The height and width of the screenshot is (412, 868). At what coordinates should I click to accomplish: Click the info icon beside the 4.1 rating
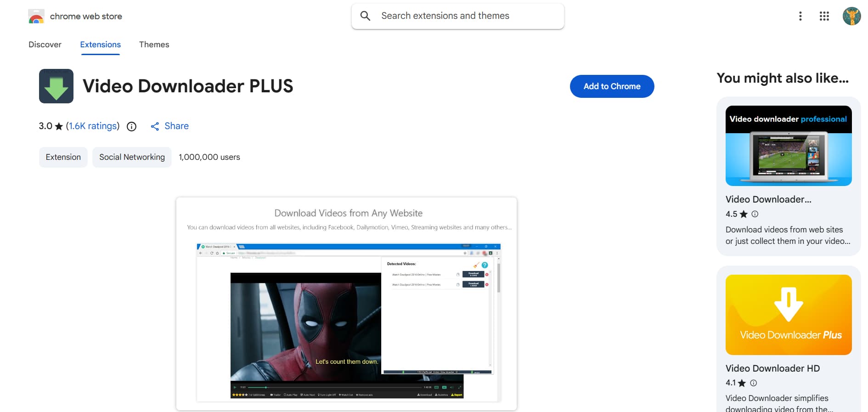click(753, 383)
